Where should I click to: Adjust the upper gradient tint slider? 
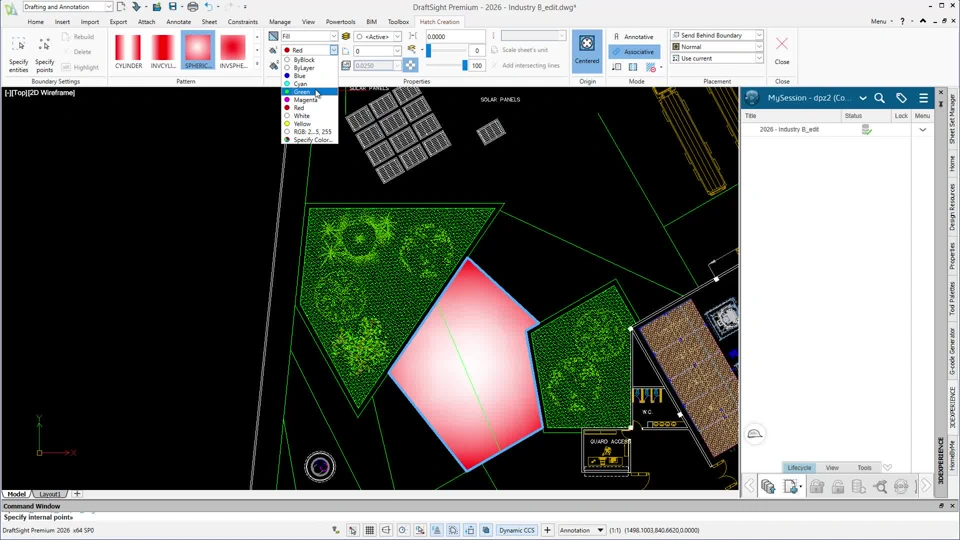[x=429, y=50]
